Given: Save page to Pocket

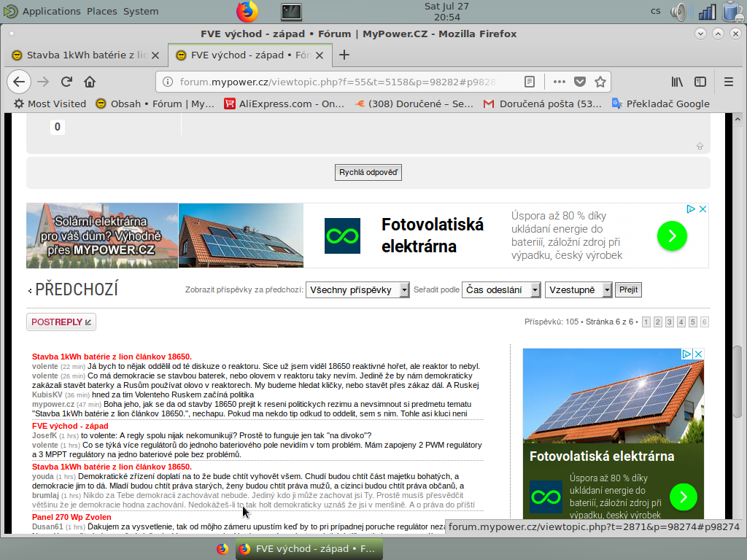Looking at the screenshot, I should pos(580,82).
